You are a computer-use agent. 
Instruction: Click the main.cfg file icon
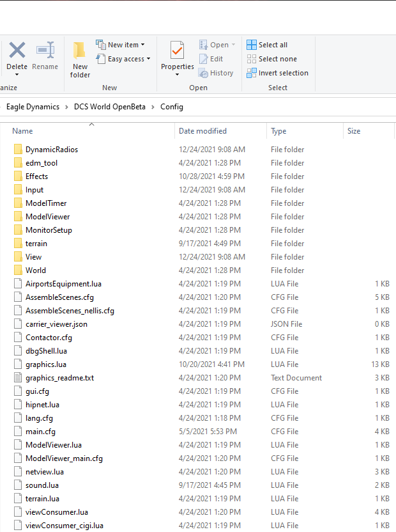18,432
